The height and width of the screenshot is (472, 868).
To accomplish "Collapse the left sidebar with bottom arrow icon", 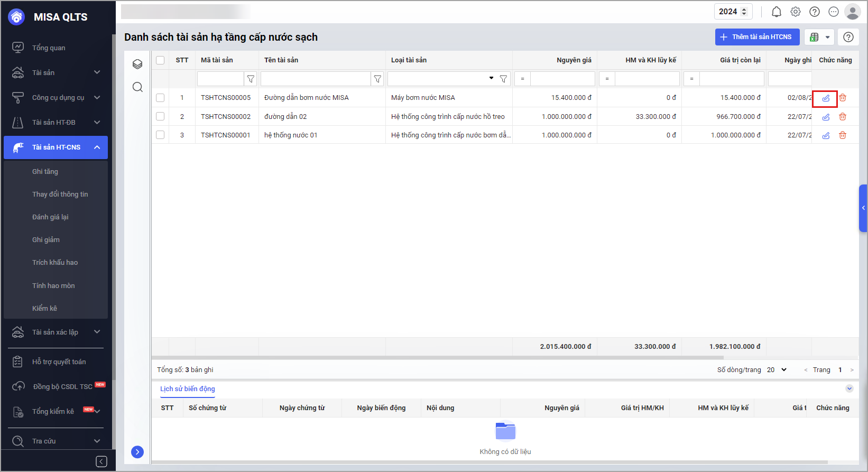I will coord(101,461).
